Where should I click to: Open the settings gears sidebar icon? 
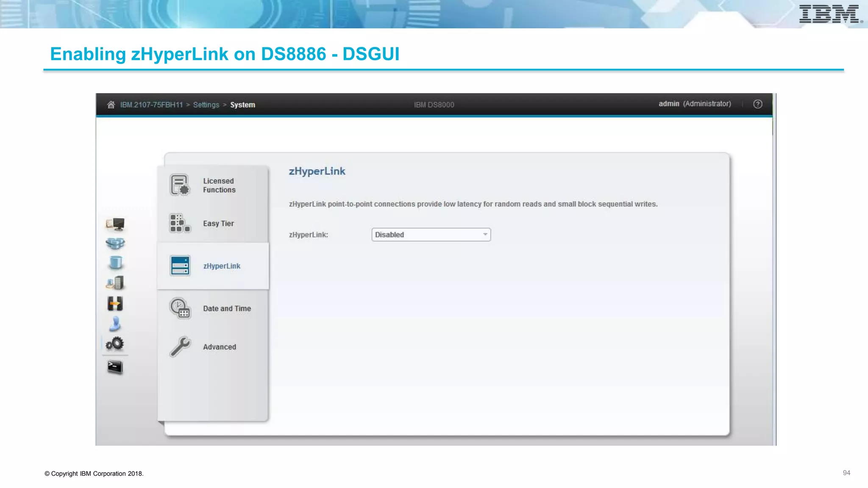(115, 344)
